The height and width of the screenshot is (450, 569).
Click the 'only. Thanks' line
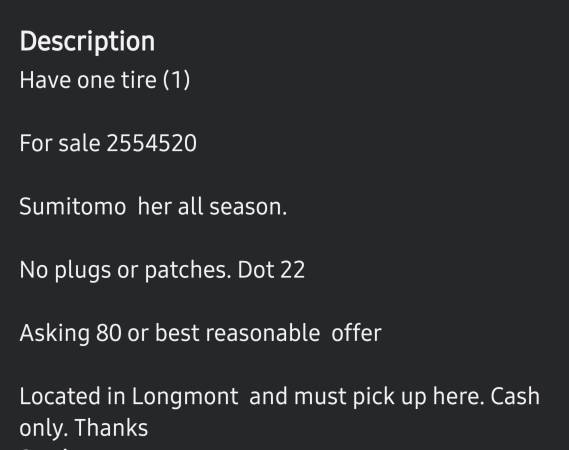click(x=84, y=429)
